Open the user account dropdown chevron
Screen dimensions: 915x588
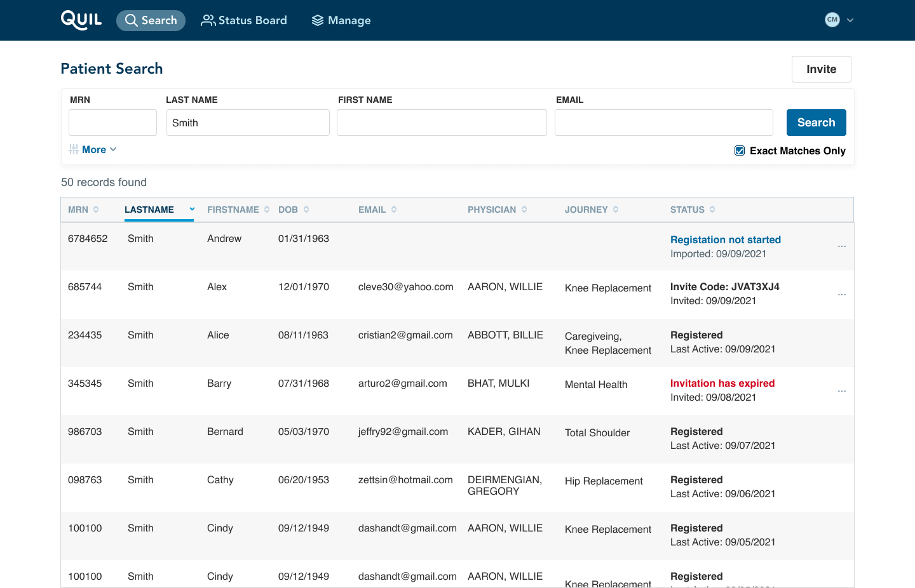tap(850, 20)
